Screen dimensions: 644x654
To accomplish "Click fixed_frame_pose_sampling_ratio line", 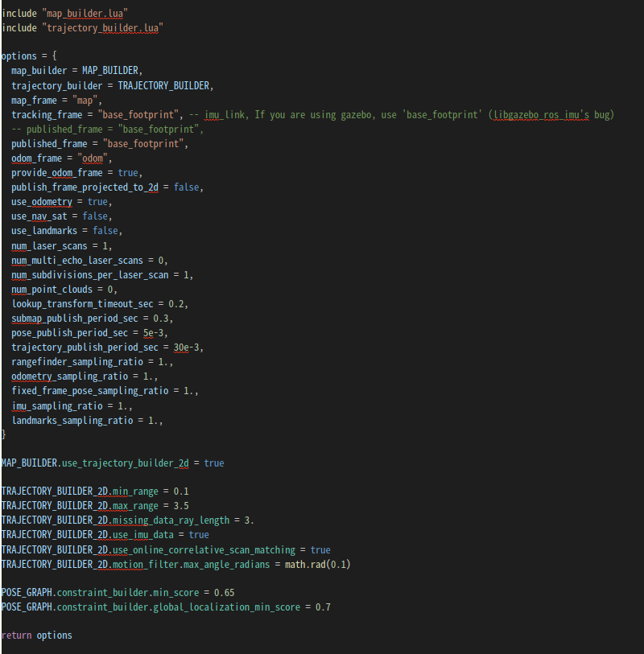I will point(105,391).
